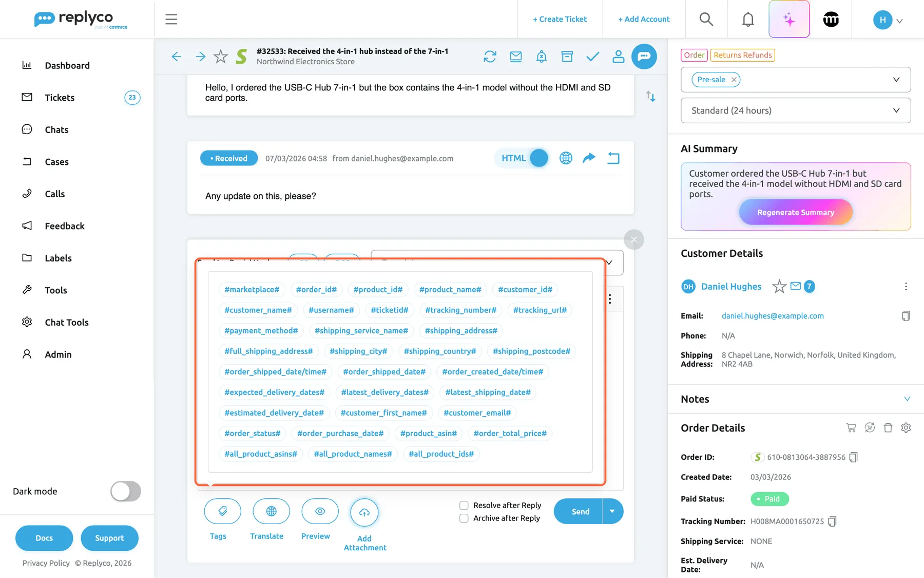Open user profile menu chevron
Viewport: 924px width, 578px height.
click(x=899, y=21)
